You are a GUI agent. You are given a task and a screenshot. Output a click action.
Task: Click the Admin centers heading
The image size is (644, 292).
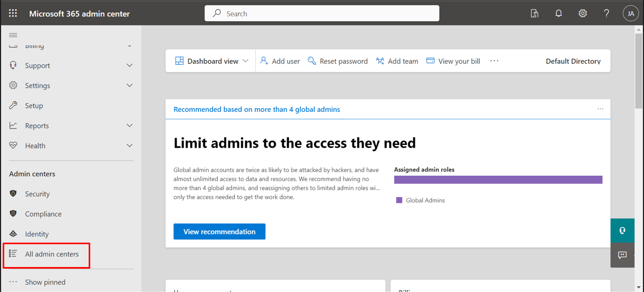coord(32,174)
